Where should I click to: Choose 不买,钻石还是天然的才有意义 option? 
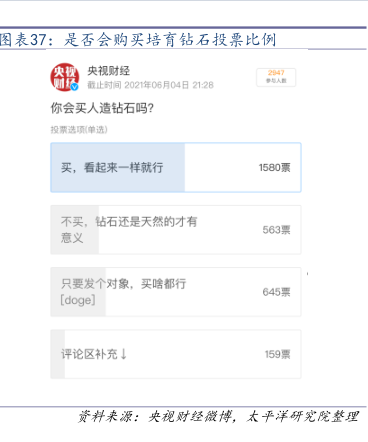click(176, 230)
